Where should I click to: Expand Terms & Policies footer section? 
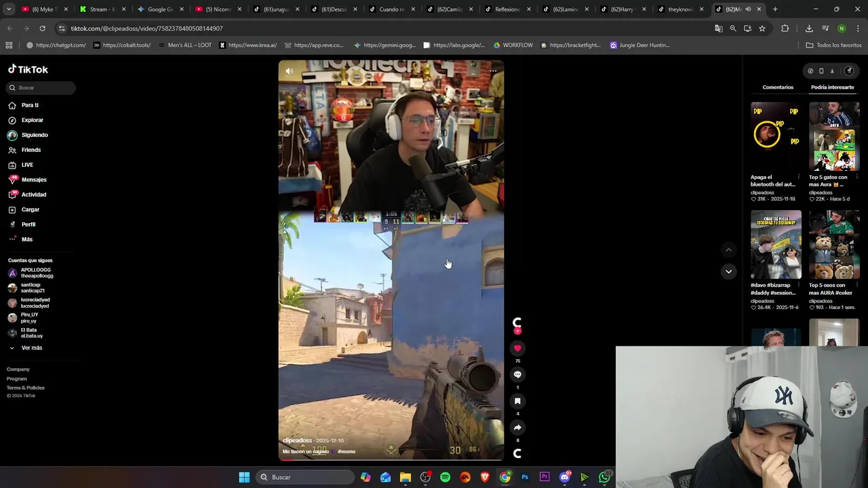point(26,388)
